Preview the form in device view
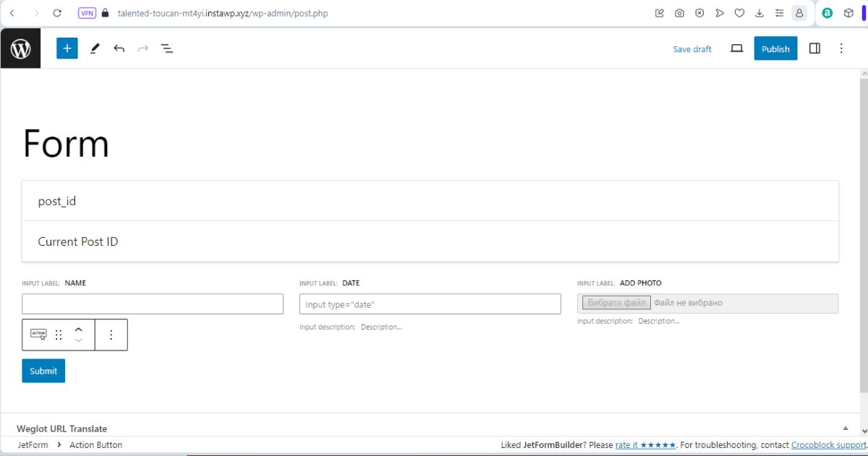The height and width of the screenshot is (456, 868). point(736,48)
